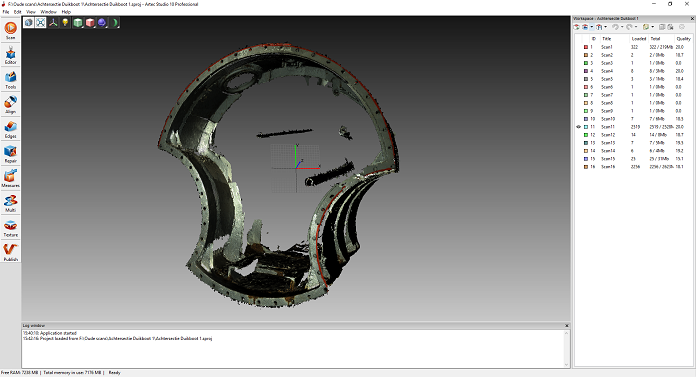Click the red color swatch of Scan1
696x377 pixels.
pos(586,47)
